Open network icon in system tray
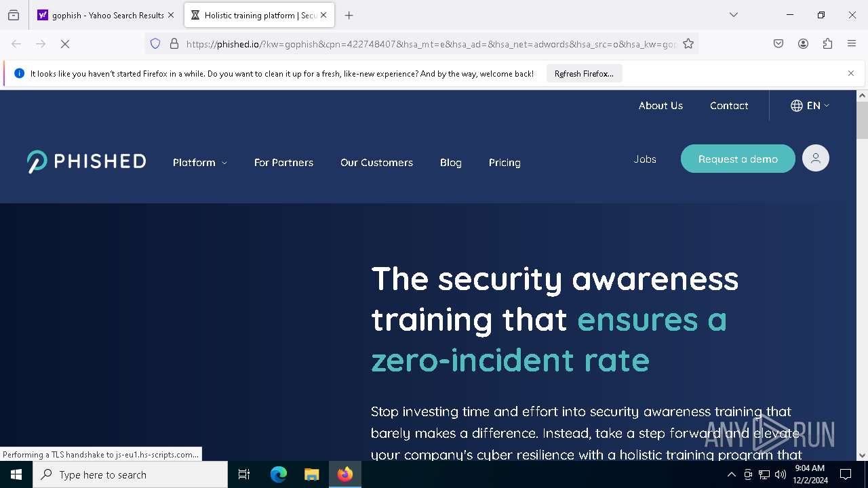The height and width of the screenshot is (488, 868). pyautogui.click(x=764, y=474)
